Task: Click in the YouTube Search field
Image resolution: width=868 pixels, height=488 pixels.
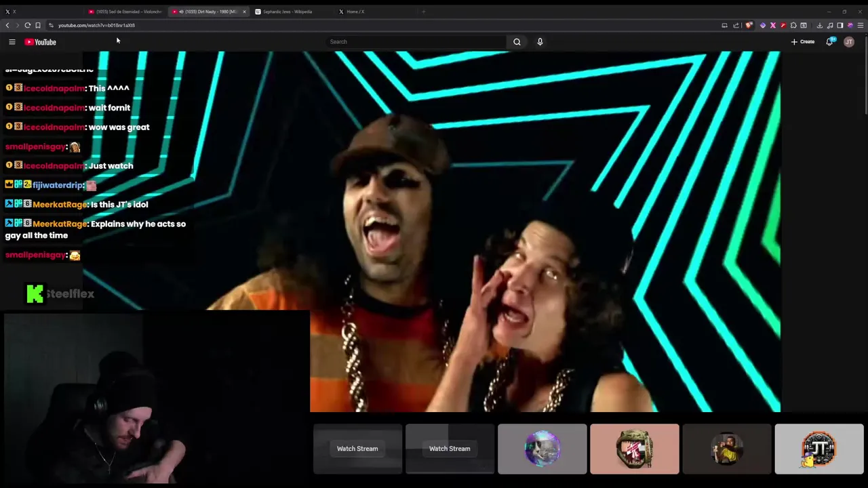Action: click(415, 42)
